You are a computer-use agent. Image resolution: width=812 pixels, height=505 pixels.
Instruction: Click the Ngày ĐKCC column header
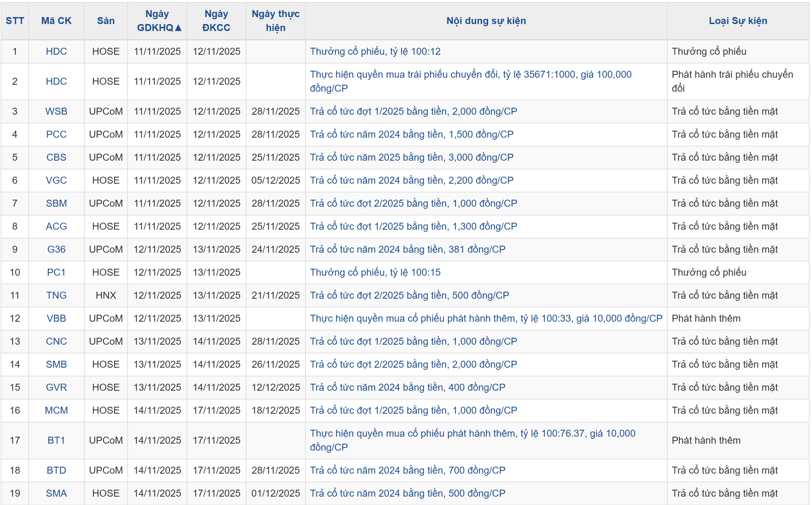216,21
